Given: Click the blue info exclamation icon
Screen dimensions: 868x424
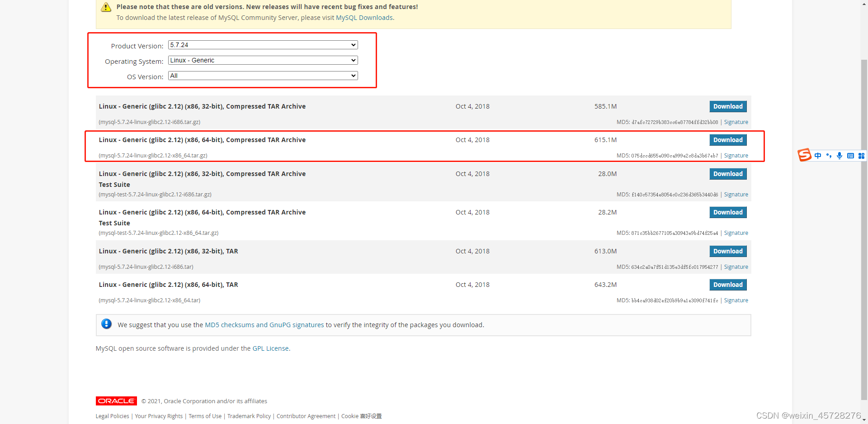Looking at the screenshot, I should tap(106, 324).
